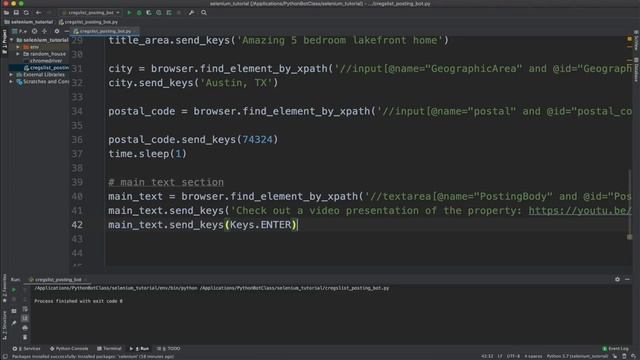The image size is (640, 360).
Task: Toggle scroll to end in Run console
Action: tap(25, 318)
